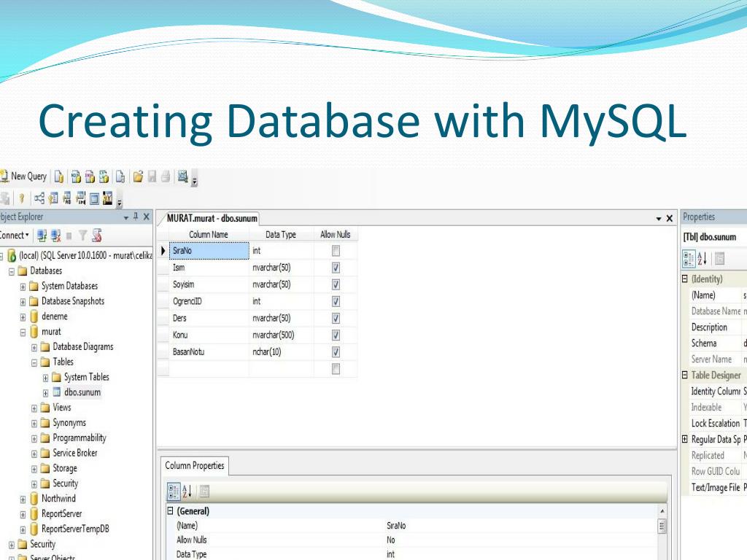Screen dimensions: 747x560
Task: Open Object Explorer window position dropdown
Action: (x=126, y=217)
